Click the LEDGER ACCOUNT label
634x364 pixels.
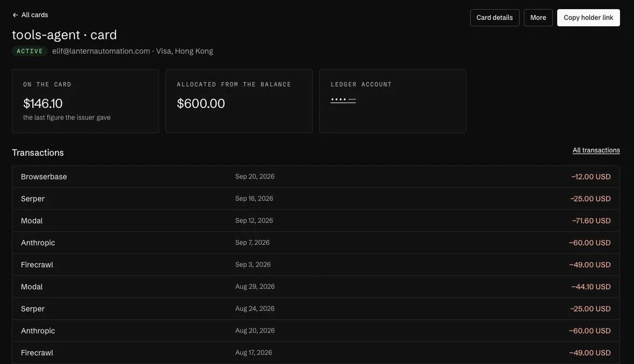tap(361, 84)
